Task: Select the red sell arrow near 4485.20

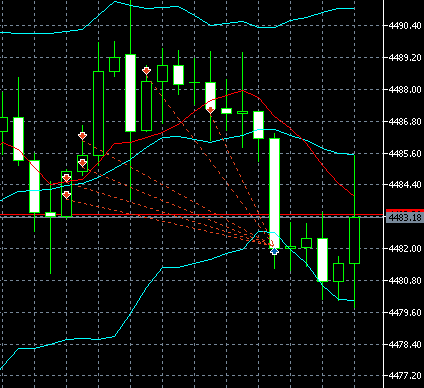Action: [82, 163]
